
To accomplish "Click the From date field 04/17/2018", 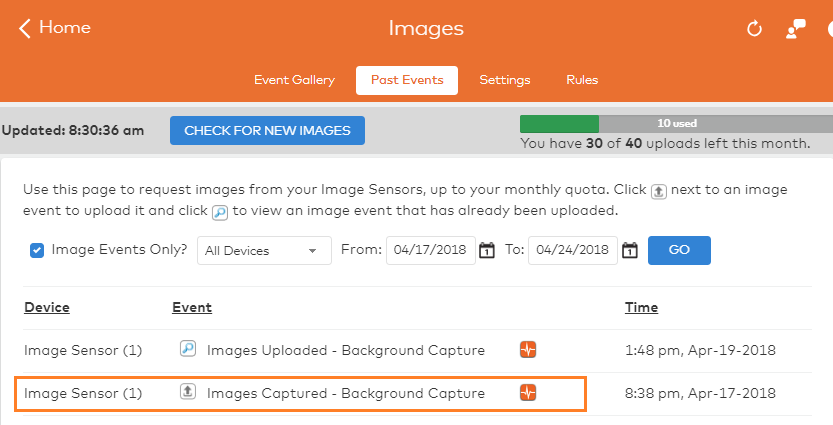I will click(431, 250).
